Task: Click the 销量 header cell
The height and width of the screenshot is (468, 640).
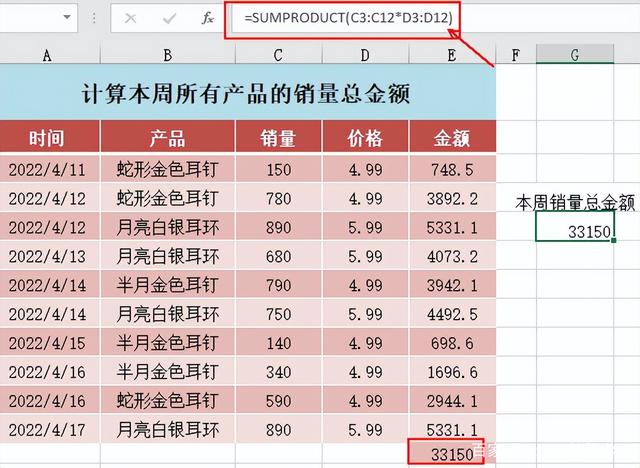Action: pyautogui.click(x=279, y=138)
